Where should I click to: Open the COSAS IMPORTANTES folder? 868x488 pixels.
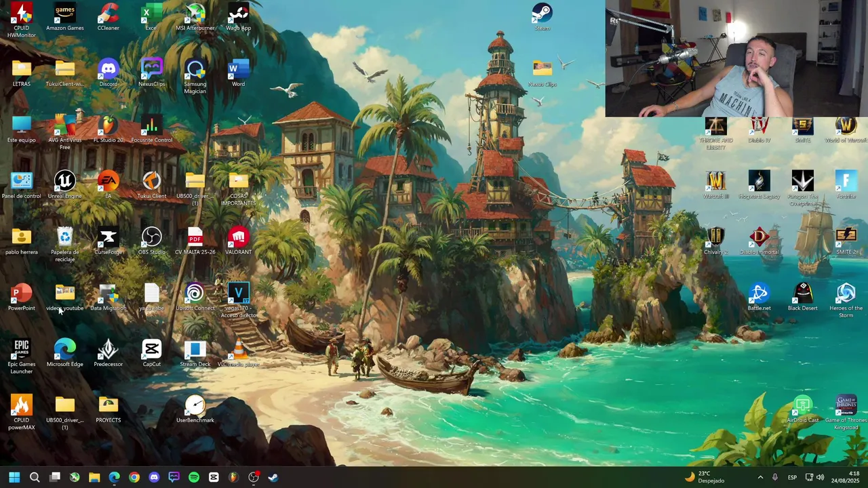pos(239,188)
